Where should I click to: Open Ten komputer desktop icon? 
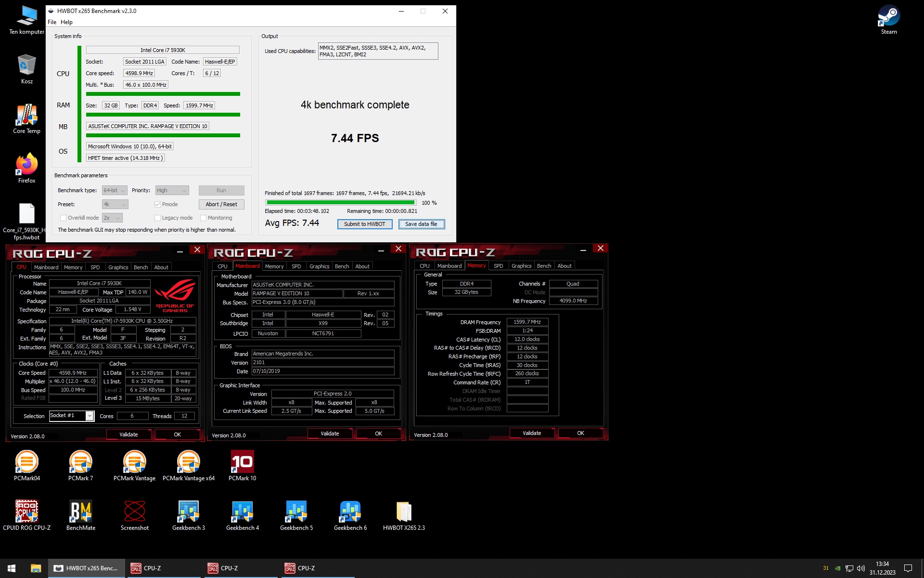pos(26,20)
